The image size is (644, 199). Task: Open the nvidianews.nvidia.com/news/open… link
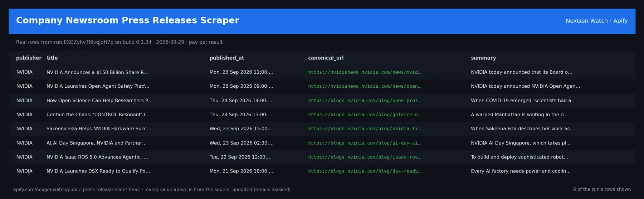click(364, 86)
